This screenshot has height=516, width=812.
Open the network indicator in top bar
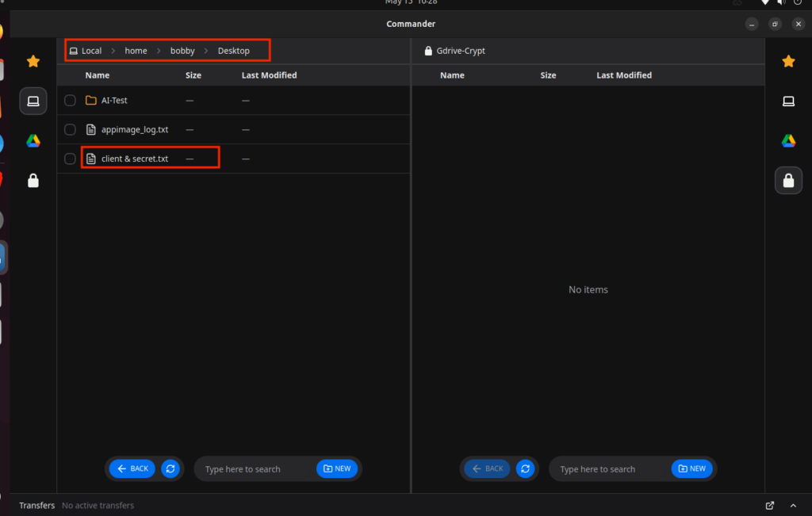(x=765, y=2)
